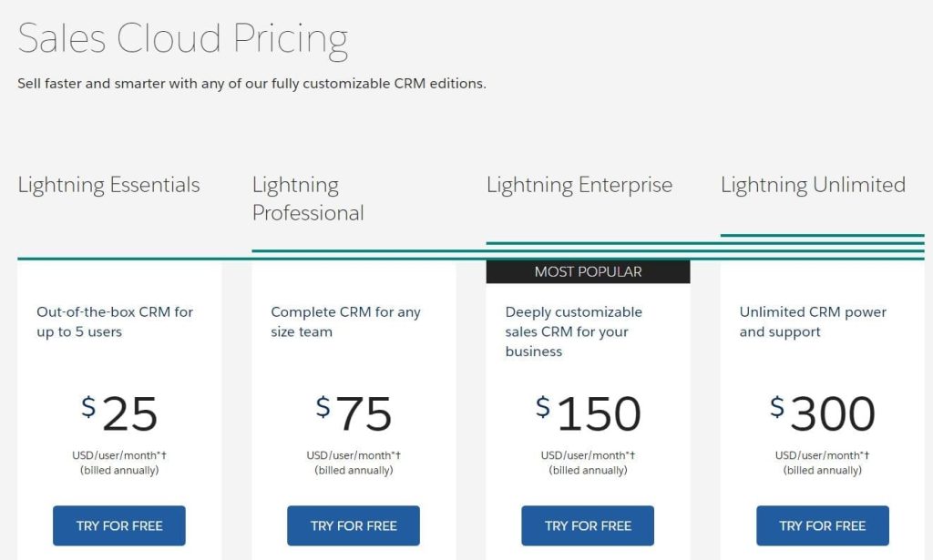Click 'Unlimited CRM power and support' text
933x560 pixels.
(813, 321)
